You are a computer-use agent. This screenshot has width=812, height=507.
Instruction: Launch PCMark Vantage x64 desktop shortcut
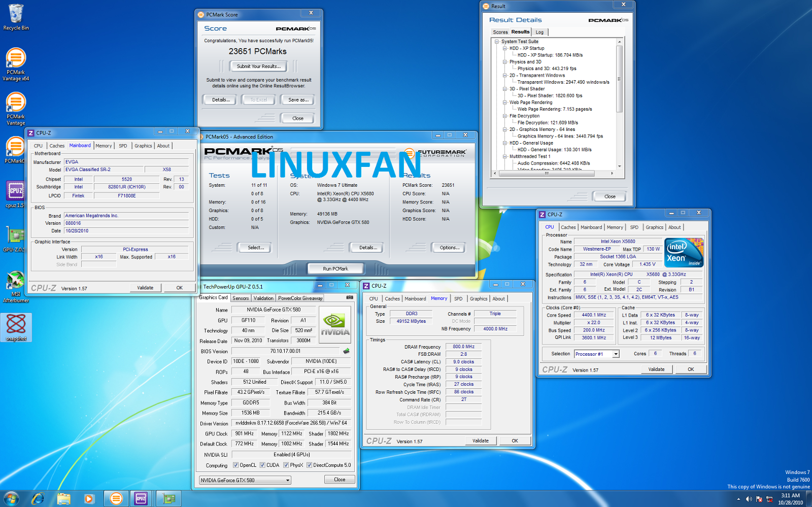(16, 64)
